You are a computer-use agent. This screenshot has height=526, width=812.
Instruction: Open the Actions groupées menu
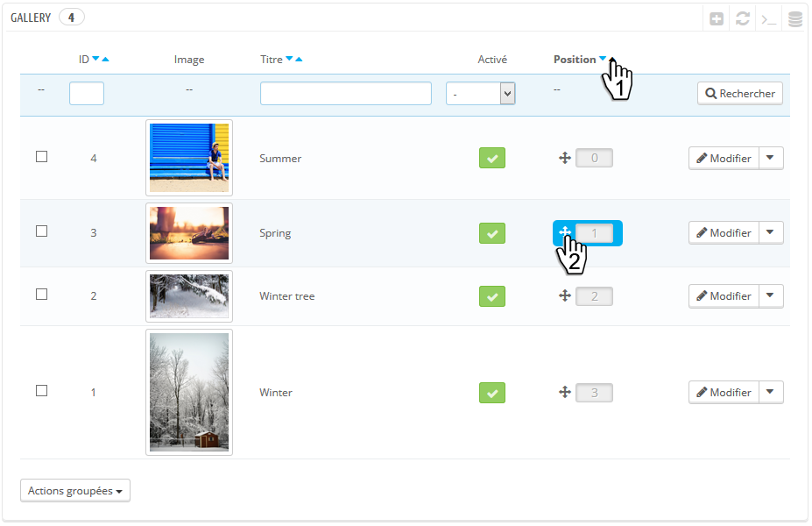[x=75, y=491]
